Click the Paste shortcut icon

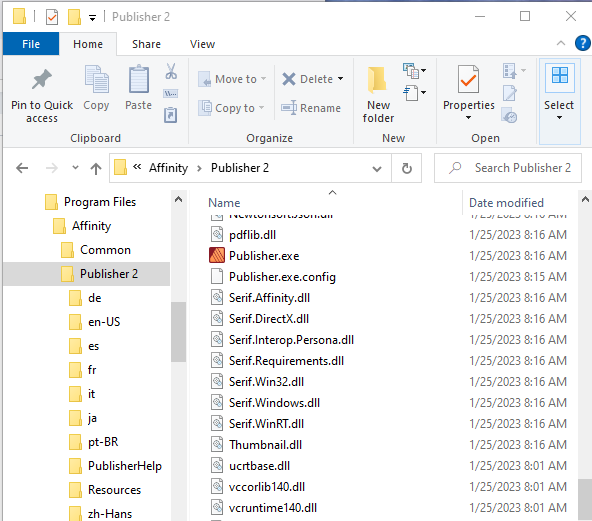[171, 115]
